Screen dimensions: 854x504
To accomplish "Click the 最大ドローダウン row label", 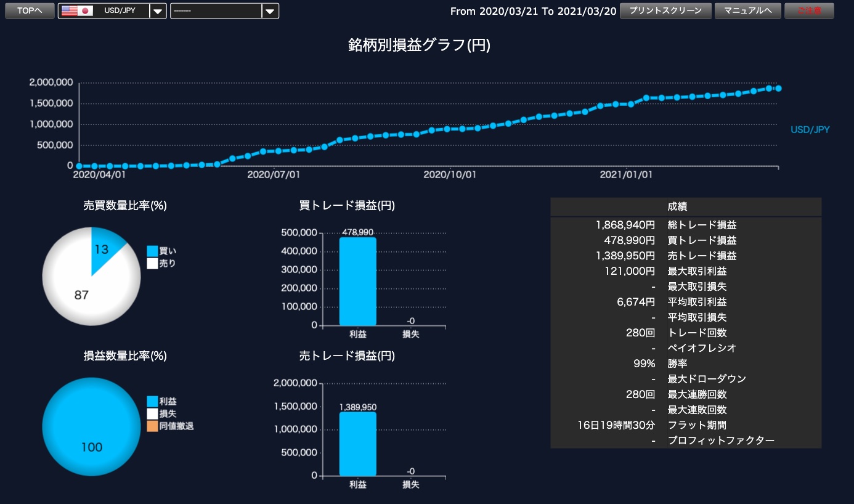I will 707,379.
